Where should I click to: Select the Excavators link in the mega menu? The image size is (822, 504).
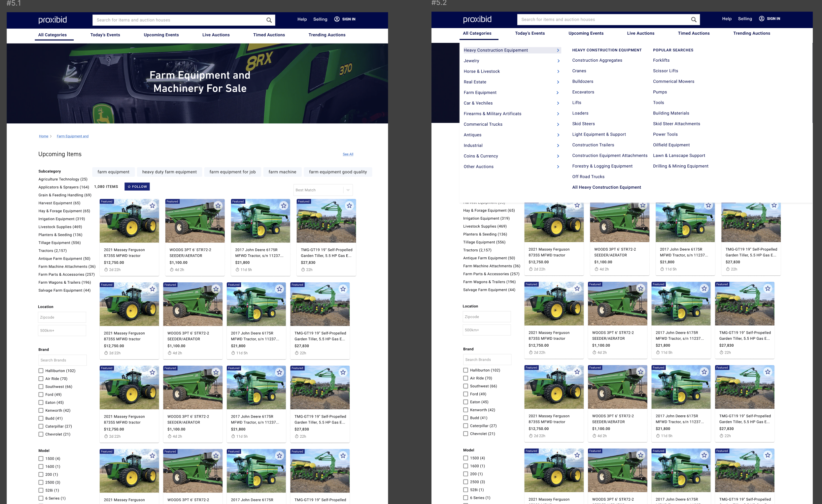[x=583, y=92]
